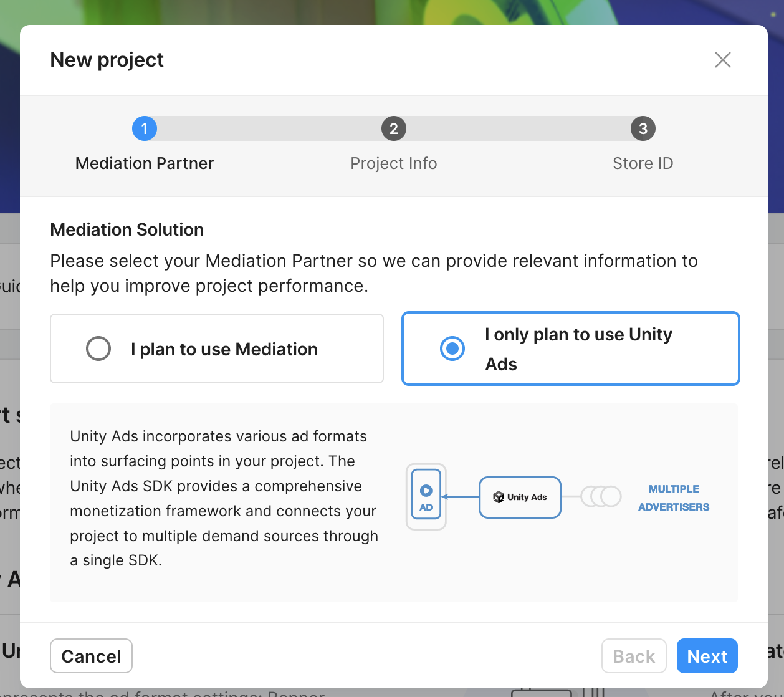
Task: Choose the 'I plan to use Mediation' card
Action: 217,348
